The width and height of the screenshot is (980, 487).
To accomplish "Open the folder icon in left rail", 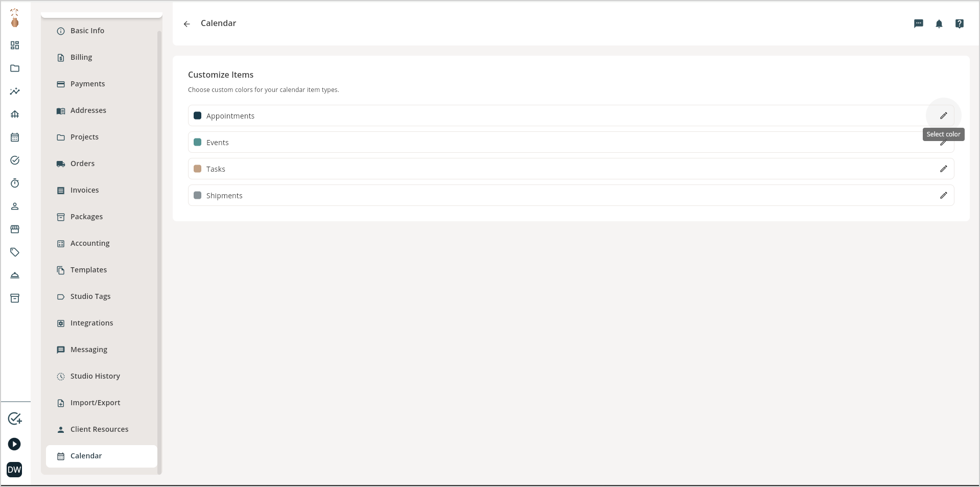I will (x=15, y=68).
